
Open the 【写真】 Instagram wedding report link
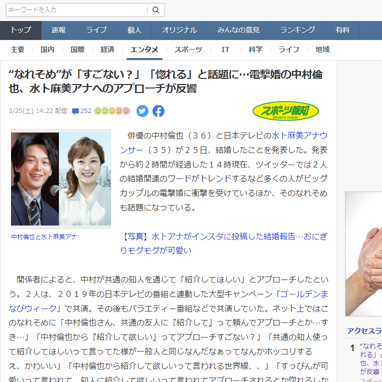click(223, 243)
